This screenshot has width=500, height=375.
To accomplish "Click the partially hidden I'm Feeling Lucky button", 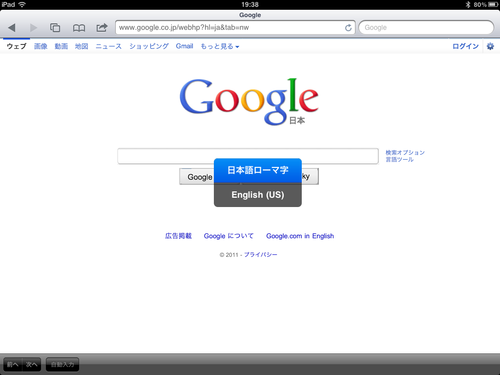I will [310, 176].
